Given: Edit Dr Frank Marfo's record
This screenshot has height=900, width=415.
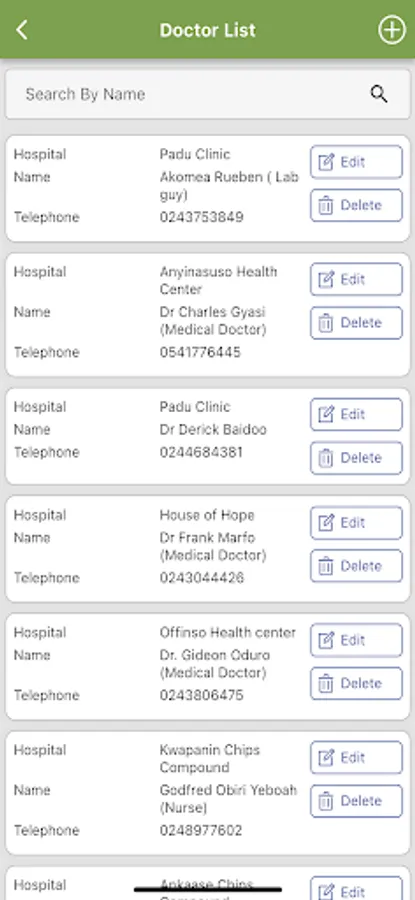Looking at the screenshot, I should (356, 523).
